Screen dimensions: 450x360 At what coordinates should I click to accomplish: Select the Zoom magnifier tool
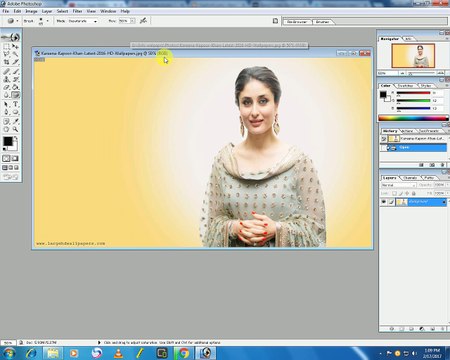click(x=15, y=129)
